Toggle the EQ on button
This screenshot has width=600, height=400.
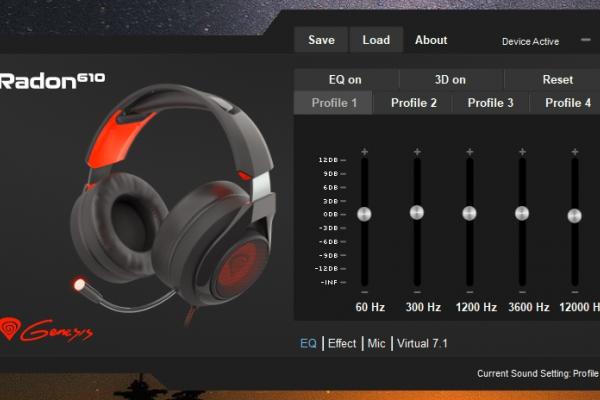[345, 80]
